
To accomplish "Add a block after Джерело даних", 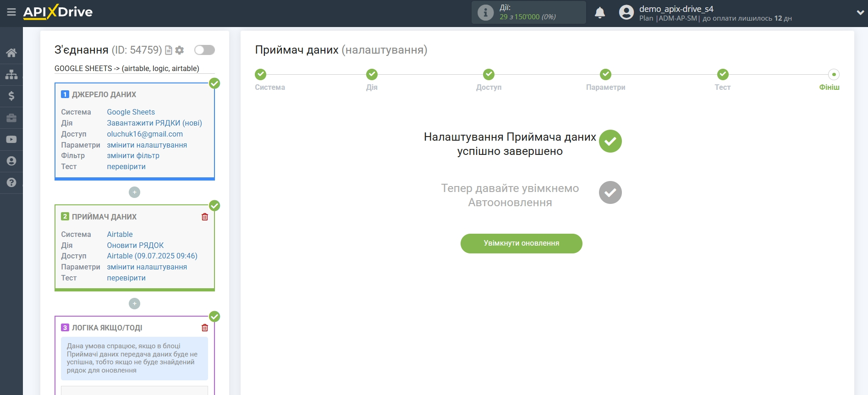I will 134,192.
